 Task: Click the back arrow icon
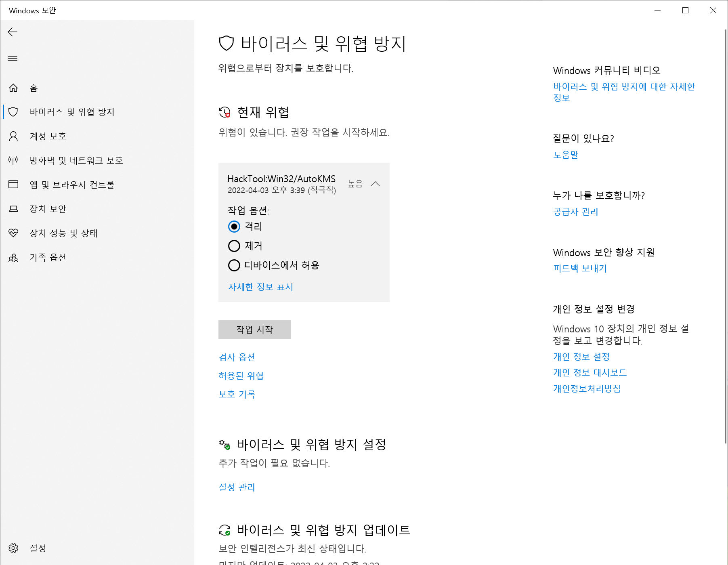coord(13,32)
